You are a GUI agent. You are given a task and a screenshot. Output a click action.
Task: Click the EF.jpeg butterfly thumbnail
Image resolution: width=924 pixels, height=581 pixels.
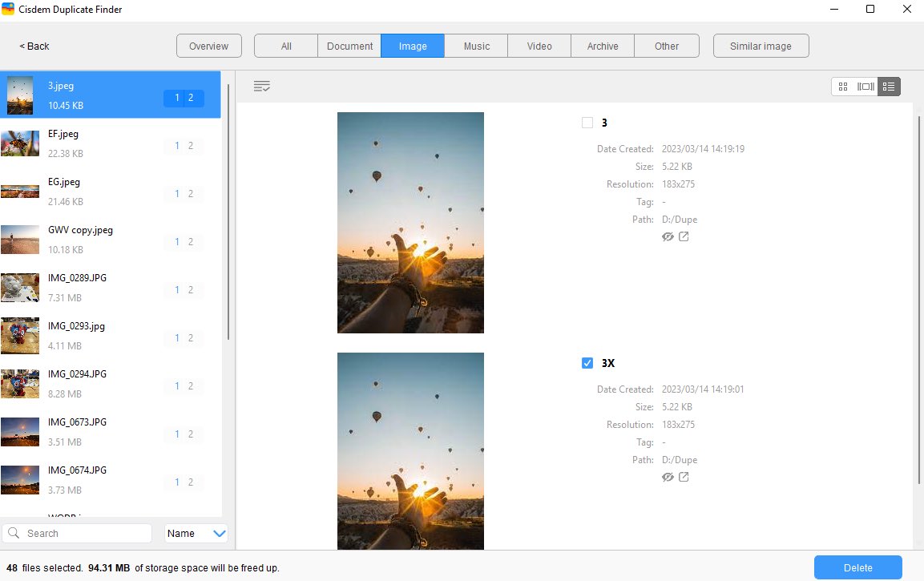click(20, 143)
